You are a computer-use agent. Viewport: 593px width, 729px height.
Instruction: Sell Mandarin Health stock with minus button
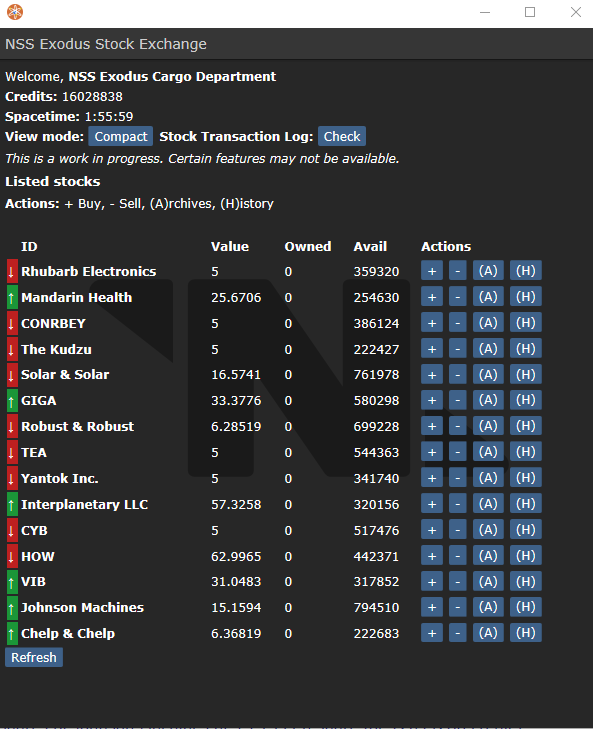[458, 297]
